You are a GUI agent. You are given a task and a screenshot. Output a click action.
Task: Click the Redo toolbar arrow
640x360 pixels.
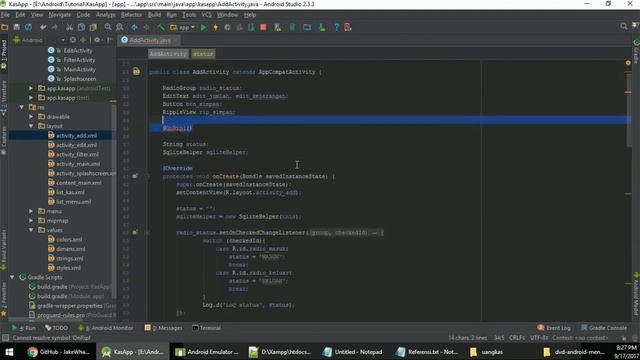pos(55,27)
